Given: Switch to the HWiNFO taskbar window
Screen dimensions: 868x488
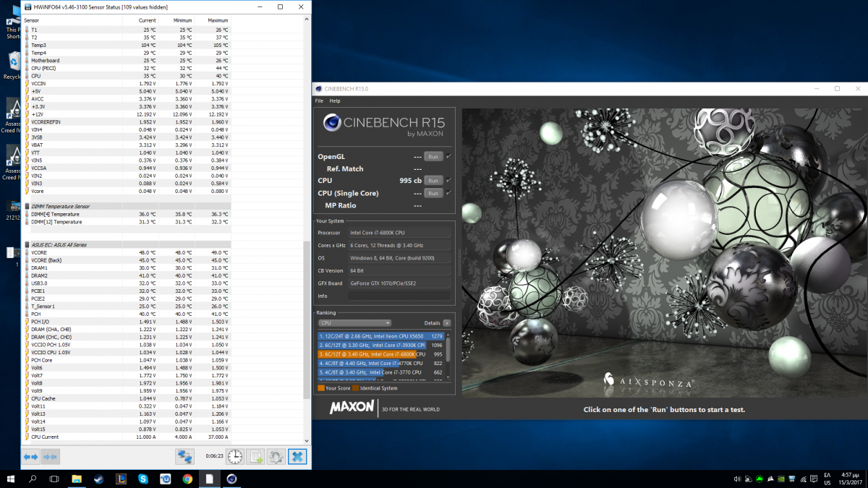Looking at the screenshot, I should (210, 479).
